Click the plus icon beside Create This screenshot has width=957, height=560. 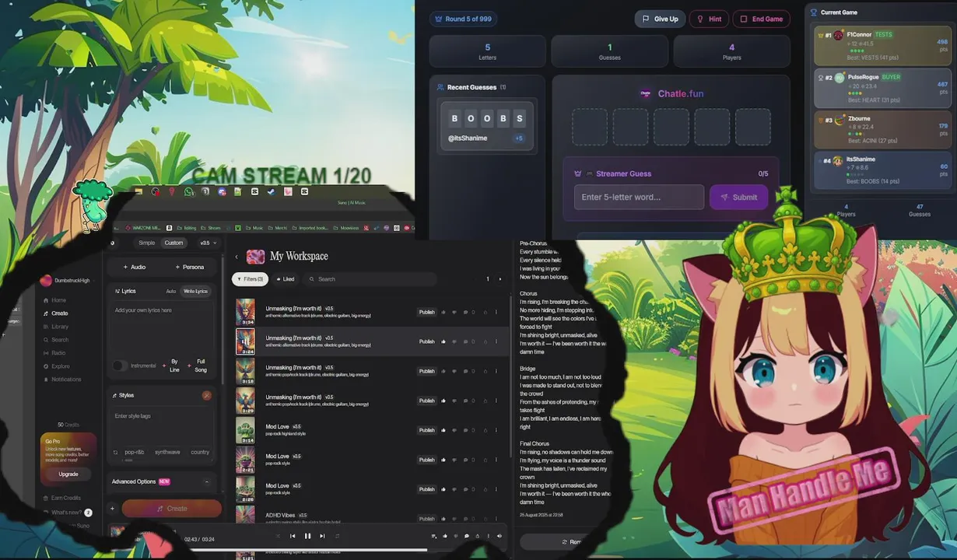coord(112,509)
